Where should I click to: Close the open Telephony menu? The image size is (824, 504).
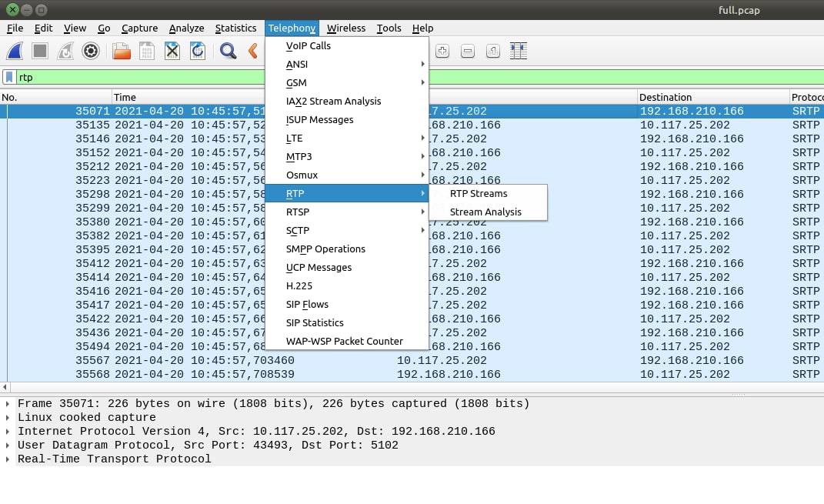coord(292,28)
